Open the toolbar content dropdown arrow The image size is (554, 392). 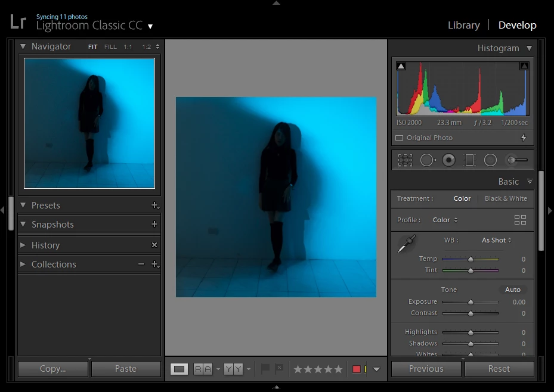(x=377, y=369)
